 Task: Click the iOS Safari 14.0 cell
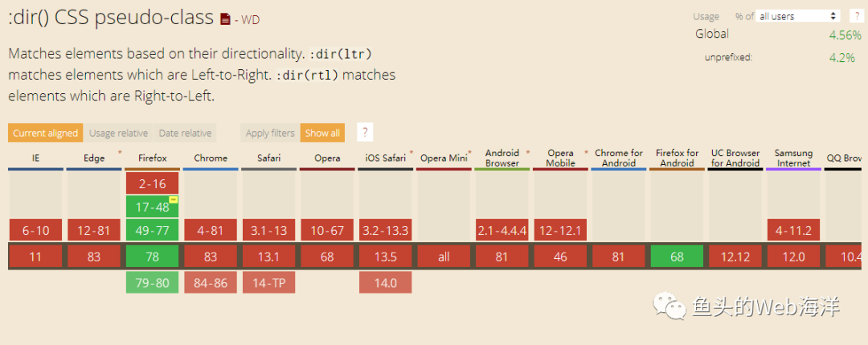(x=385, y=282)
